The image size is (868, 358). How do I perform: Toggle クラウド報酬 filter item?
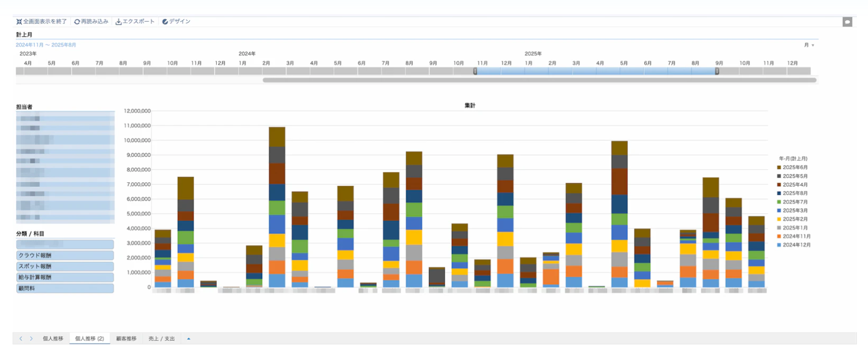(65, 256)
